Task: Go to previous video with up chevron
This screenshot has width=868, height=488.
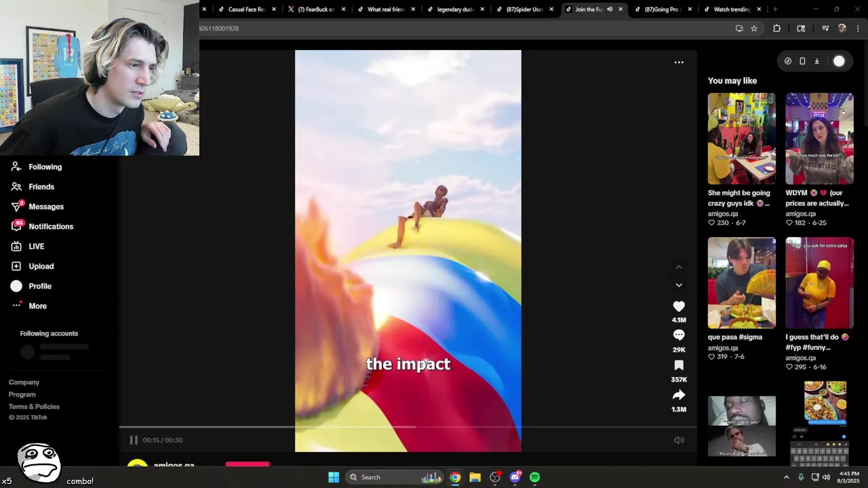Action: pos(679,267)
